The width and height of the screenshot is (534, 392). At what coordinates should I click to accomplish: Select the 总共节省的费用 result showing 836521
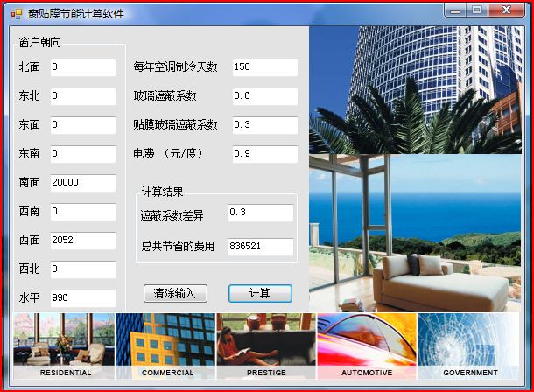pyautogui.click(x=261, y=247)
